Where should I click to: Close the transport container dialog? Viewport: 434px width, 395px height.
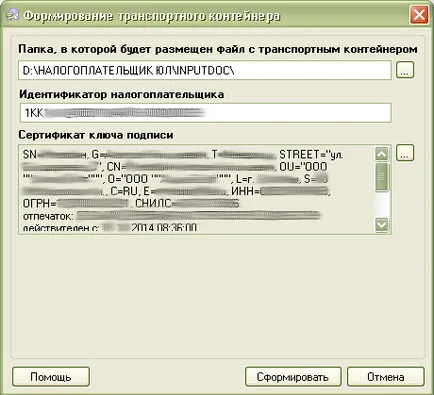click(419, 15)
